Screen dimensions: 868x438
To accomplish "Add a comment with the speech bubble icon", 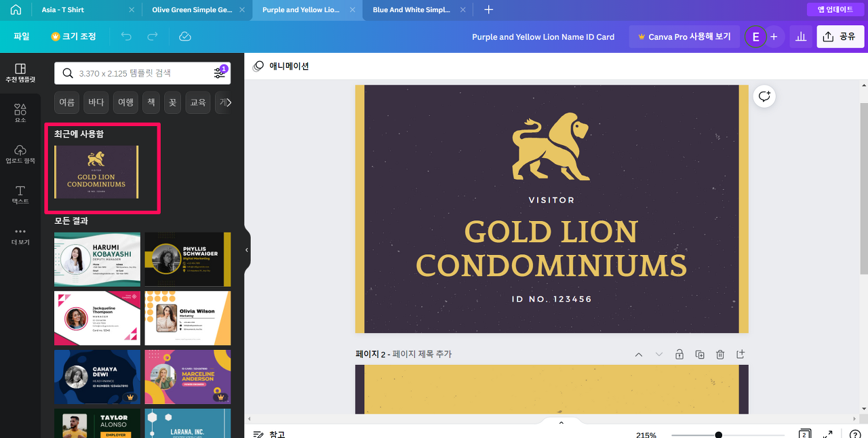I will coord(764,96).
